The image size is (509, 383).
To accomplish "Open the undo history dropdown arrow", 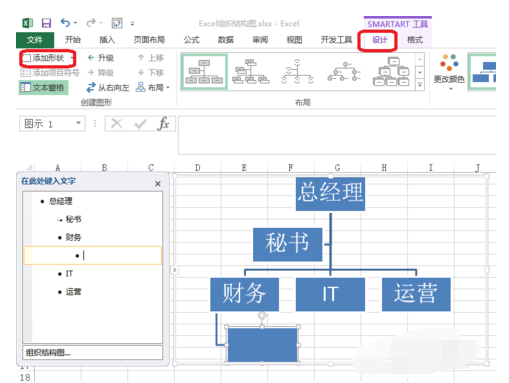I will (75, 23).
